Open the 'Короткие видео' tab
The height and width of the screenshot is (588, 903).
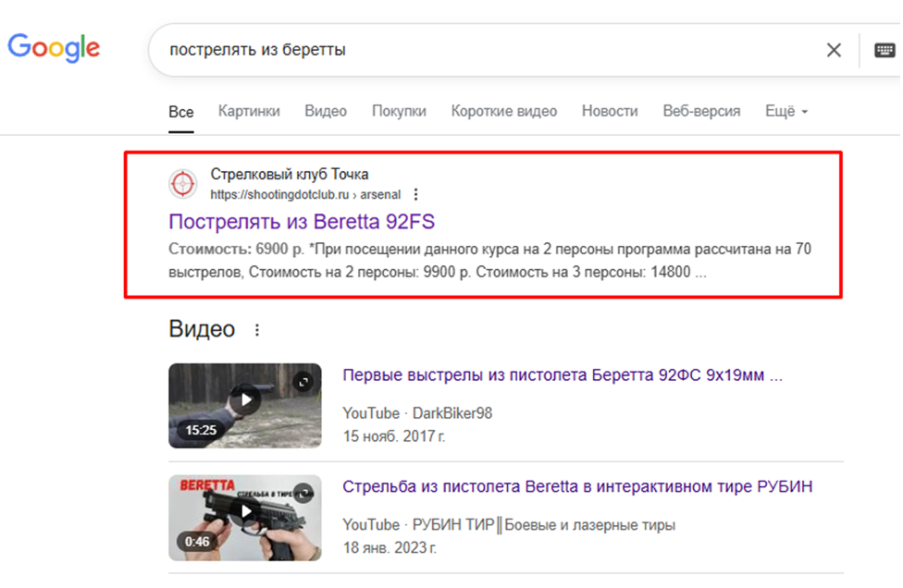[504, 111]
